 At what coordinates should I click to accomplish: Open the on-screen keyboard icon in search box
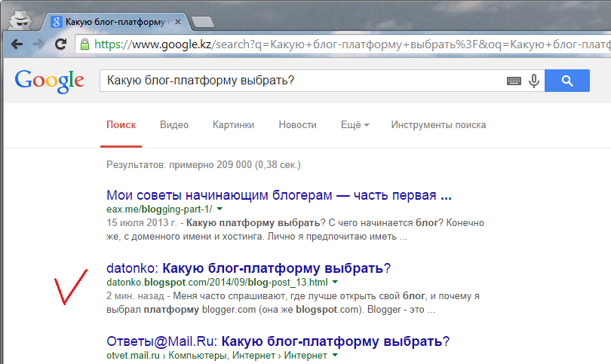click(x=514, y=81)
